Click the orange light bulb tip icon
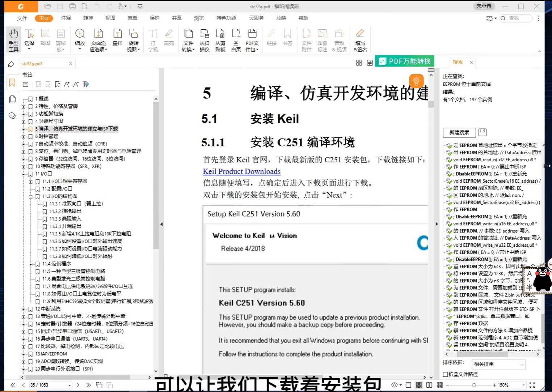The image size is (552, 392). (416, 81)
